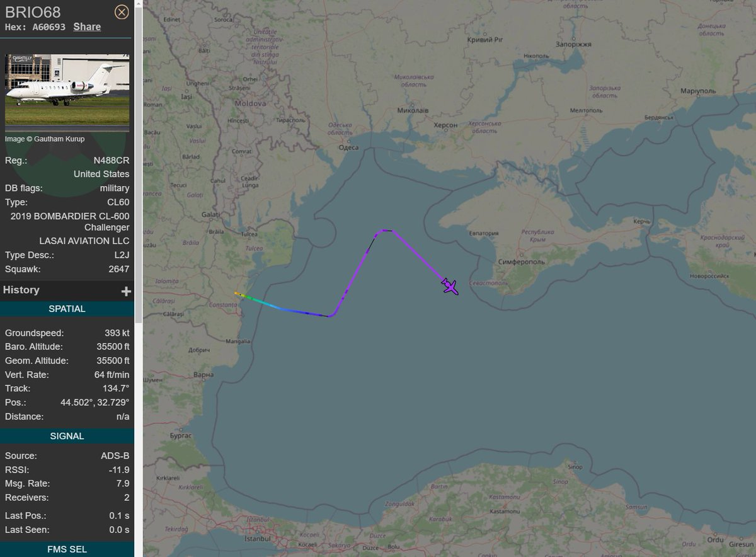Image resolution: width=756 pixels, height=557 pixels.
Task: Click the Керч label on map
Action: (x=641, y=222)
